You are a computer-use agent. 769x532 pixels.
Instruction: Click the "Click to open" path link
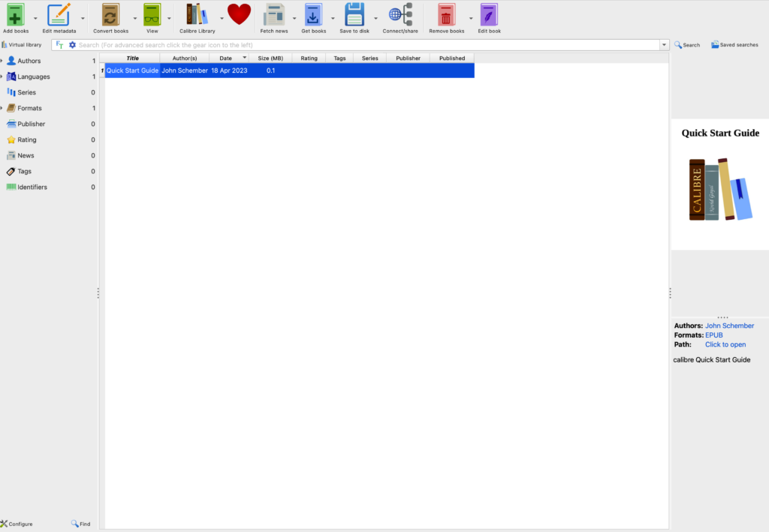click(725, 344)
